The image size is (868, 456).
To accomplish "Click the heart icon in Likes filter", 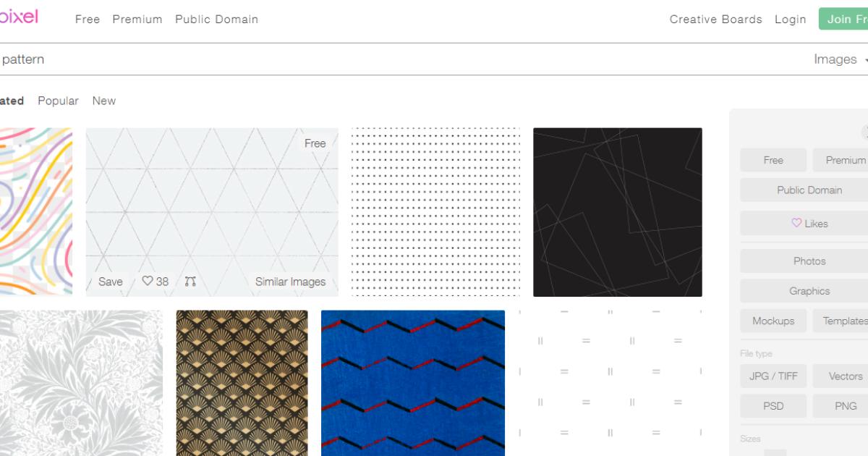I will [796, 223].
